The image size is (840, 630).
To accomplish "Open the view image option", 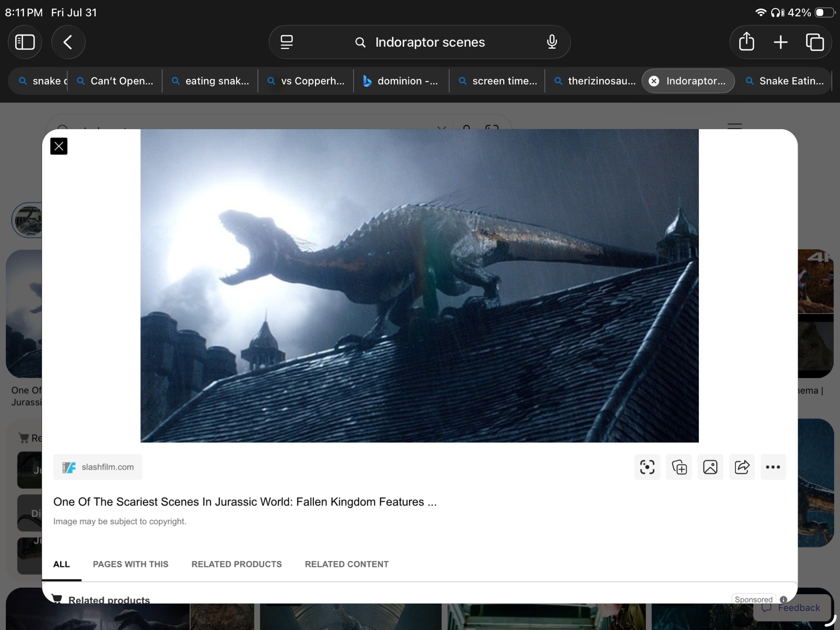I will (x=710, y=467).
